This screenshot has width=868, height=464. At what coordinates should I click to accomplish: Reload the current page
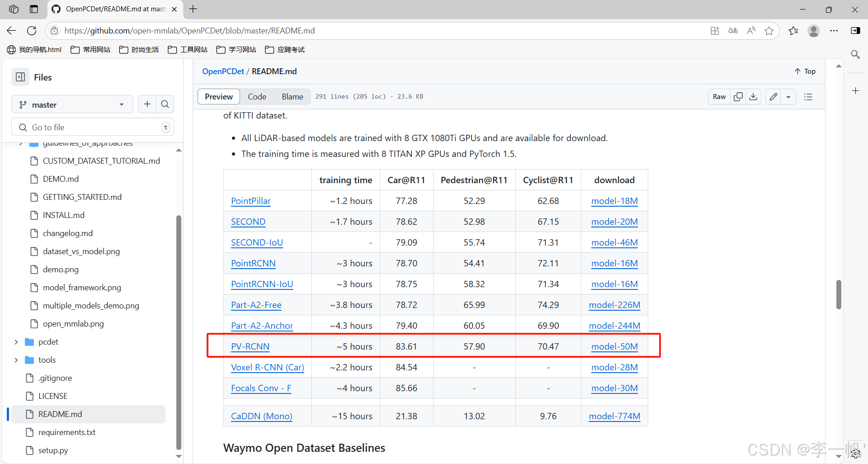(32, 31)
